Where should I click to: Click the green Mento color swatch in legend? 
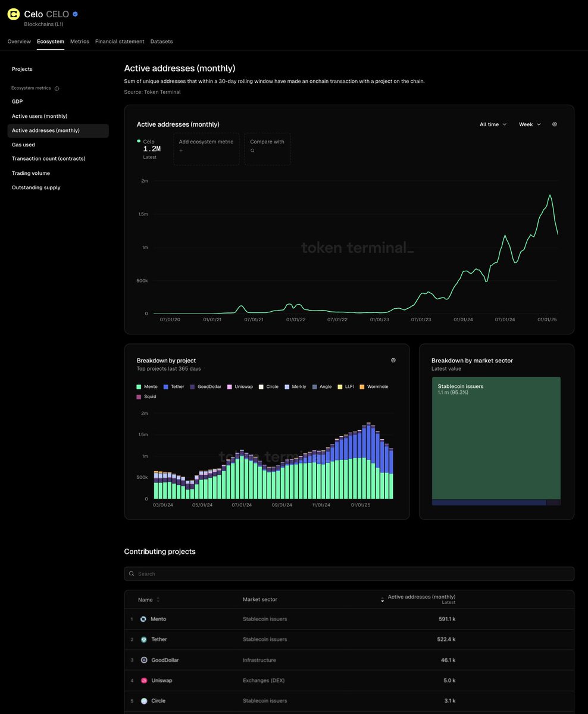coord(139,387)
